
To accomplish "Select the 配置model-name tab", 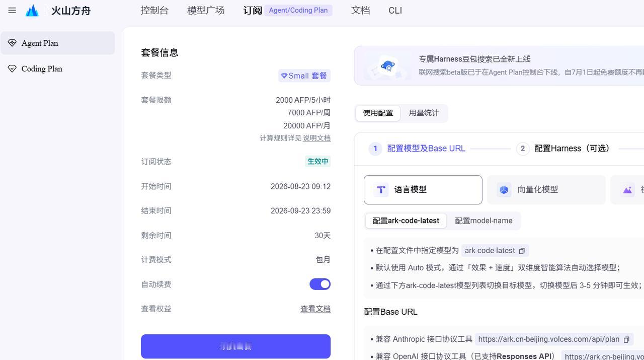I will coord(484,221).
